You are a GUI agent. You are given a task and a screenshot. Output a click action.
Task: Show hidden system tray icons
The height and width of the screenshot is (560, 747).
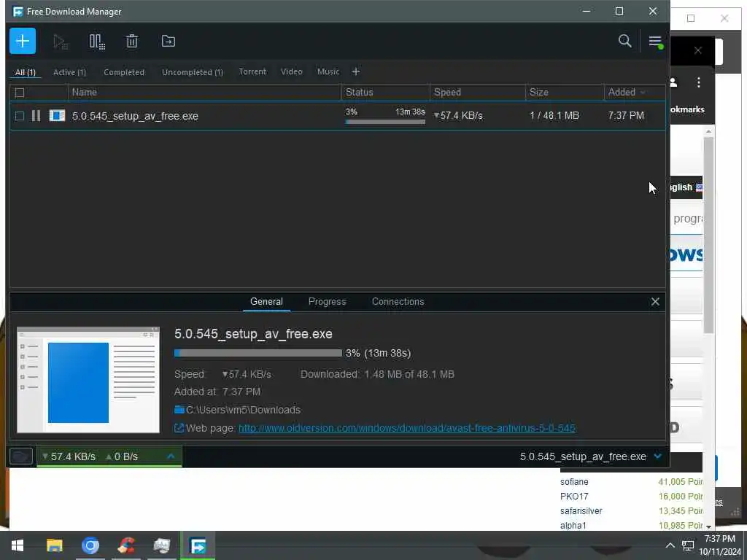coord(670,545)
